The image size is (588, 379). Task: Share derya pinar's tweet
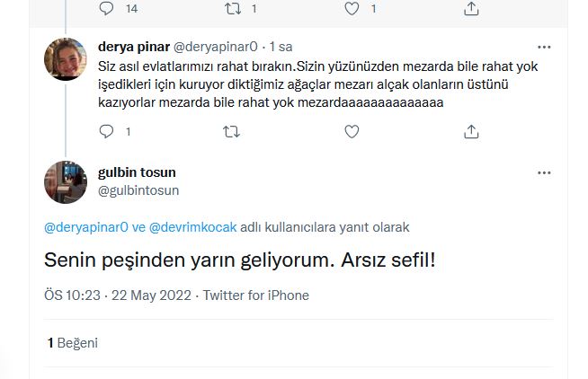click(471, 131)
